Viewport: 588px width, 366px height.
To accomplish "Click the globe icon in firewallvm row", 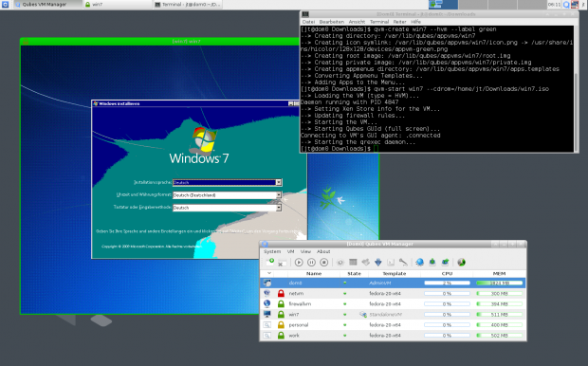I will [267, 303].
